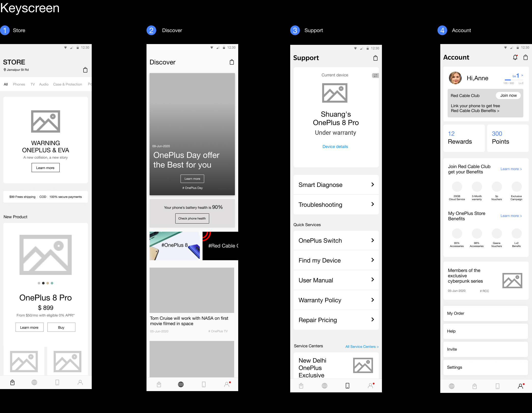
Task: Tap profile icon in Account bottom bar
Action: [x=521, y=386]
